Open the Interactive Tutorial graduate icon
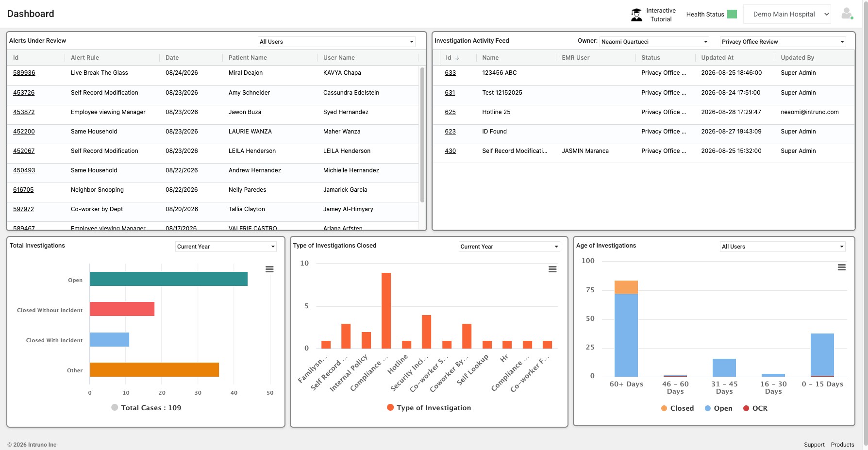 [636, 15]
